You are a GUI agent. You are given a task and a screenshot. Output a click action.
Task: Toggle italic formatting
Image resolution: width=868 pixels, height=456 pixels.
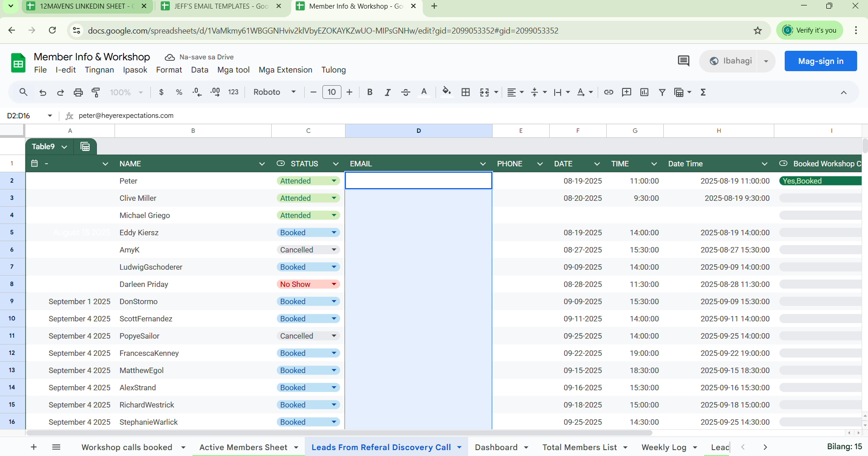(x=388, y=92)
